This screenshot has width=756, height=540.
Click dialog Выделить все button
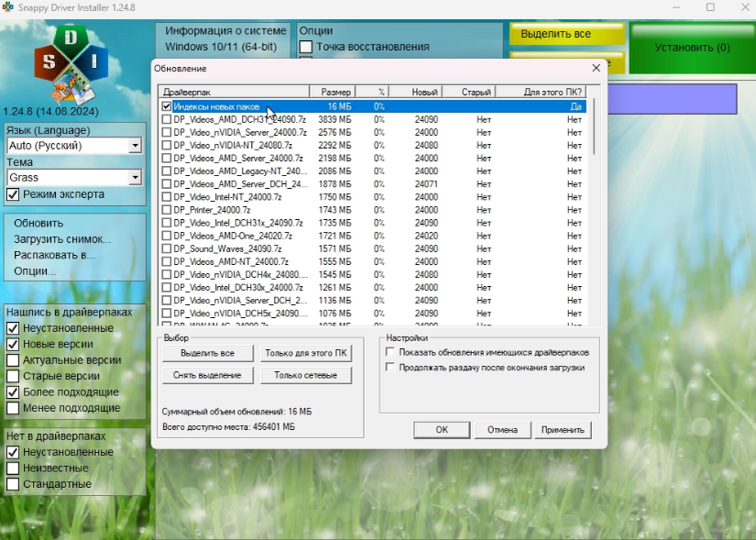(207, 353)
